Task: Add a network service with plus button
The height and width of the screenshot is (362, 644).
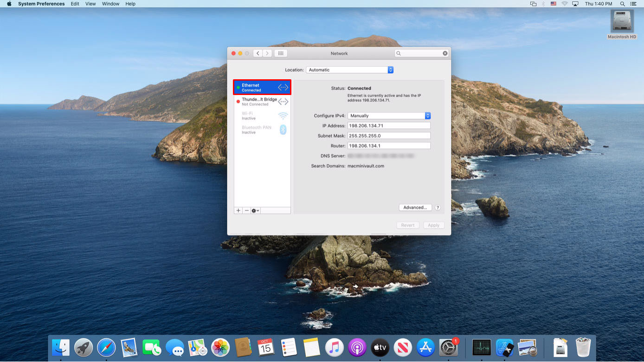Action: pyautogui.click(x=238, y=210)
